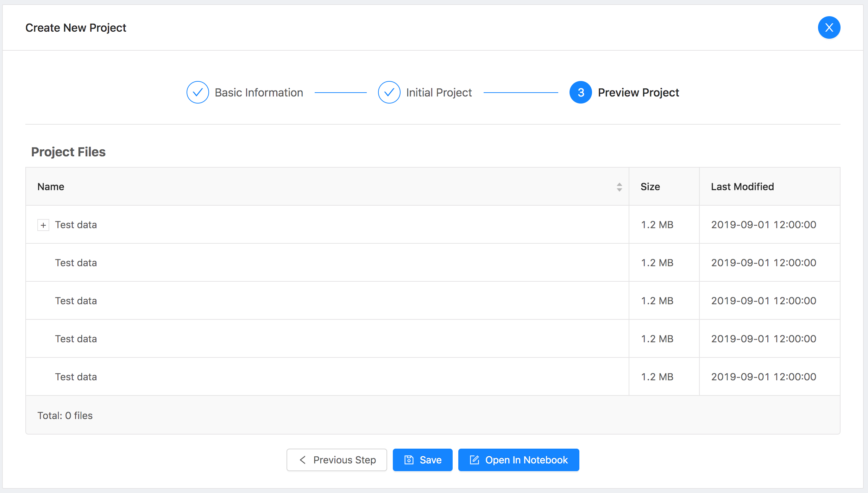The height and width of the screenshot is (493, 868).
Task: Click the Last Modified column header
Action: [x=742, y=187]
